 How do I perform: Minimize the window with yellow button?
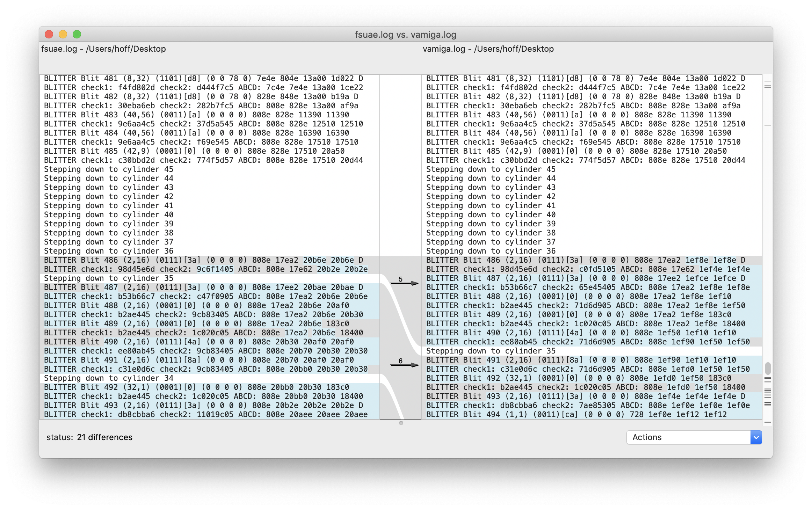(63, 34)
